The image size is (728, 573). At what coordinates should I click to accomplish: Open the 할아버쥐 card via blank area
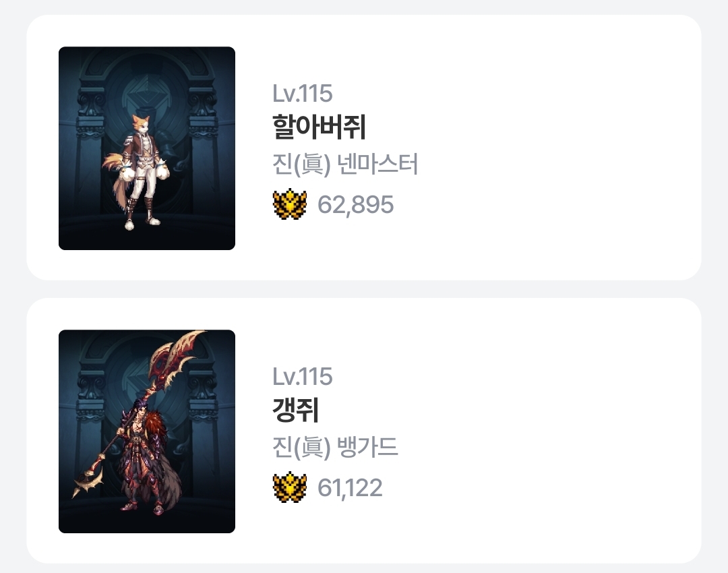pos(534,148)
